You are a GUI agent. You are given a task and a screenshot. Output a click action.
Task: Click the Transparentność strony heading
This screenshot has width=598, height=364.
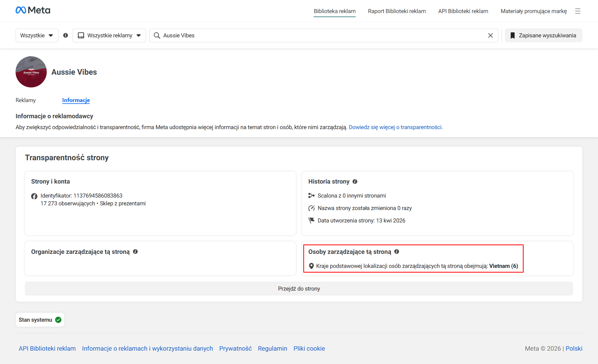point(67,158)
